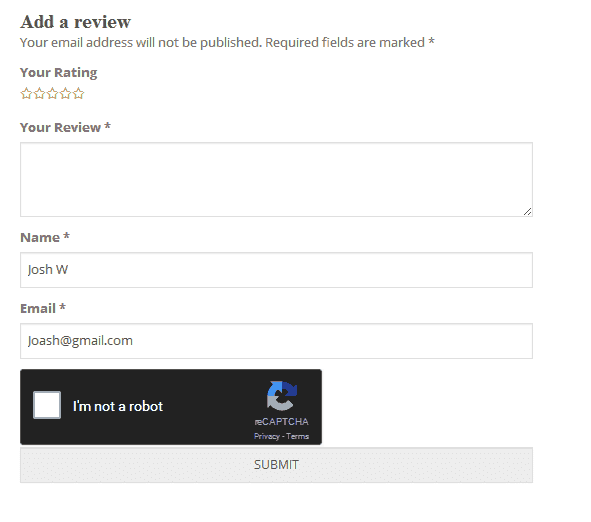
Task: Click the Your Rating label
Action: (58, 72)
